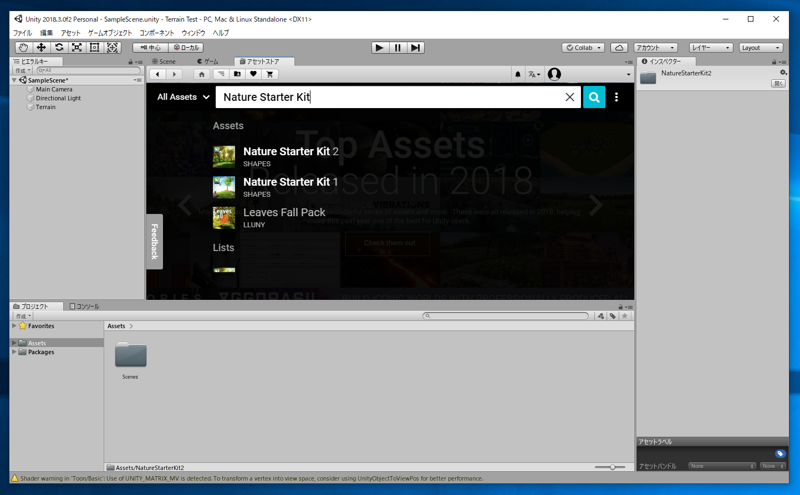Open Asset Store notifications bell
800x495 pixels.
(x=518, y=75)
